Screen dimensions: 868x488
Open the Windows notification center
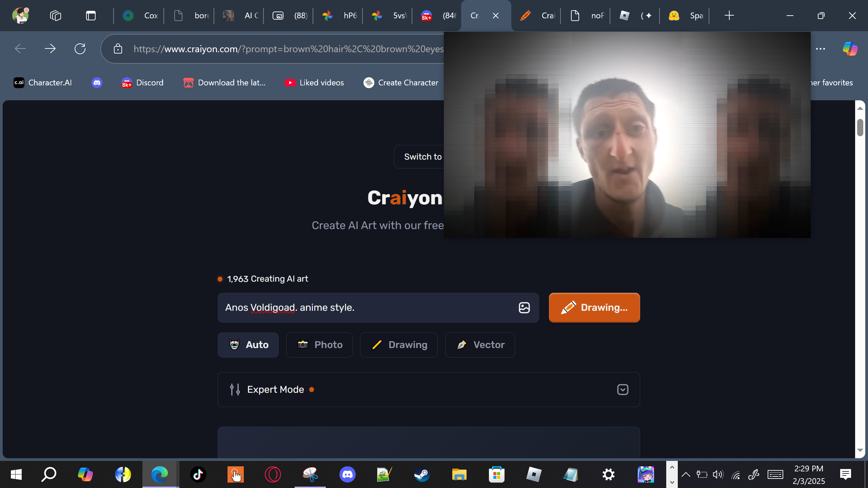point(846,474)
